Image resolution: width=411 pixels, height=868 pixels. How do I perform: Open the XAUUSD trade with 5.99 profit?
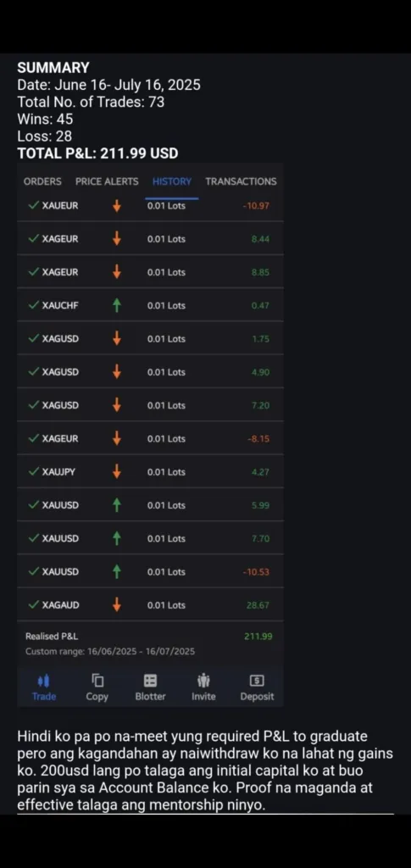150,505
